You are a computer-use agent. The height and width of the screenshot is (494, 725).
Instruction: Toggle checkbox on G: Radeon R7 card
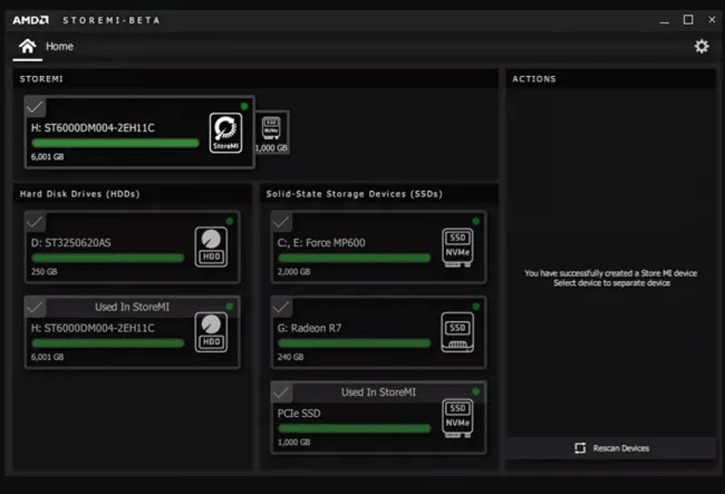pyautogui.click(x=281, y=307)
